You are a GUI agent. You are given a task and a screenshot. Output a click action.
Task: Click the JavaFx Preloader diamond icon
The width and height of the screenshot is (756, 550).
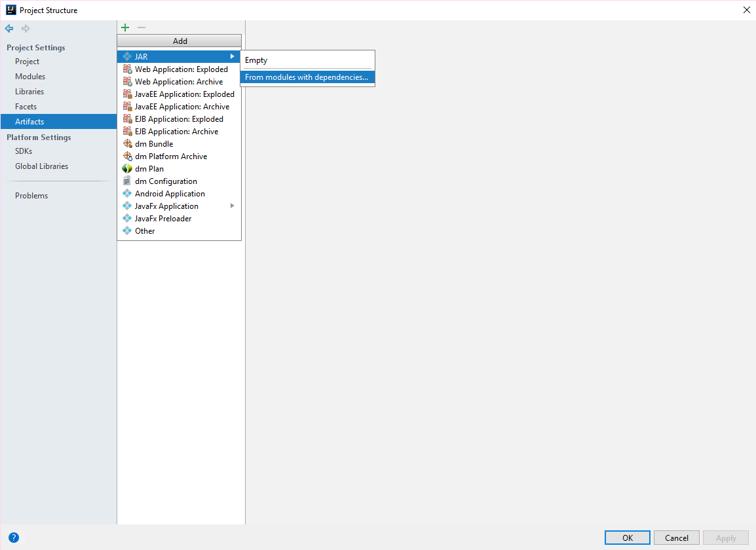[x=127, y=218]
